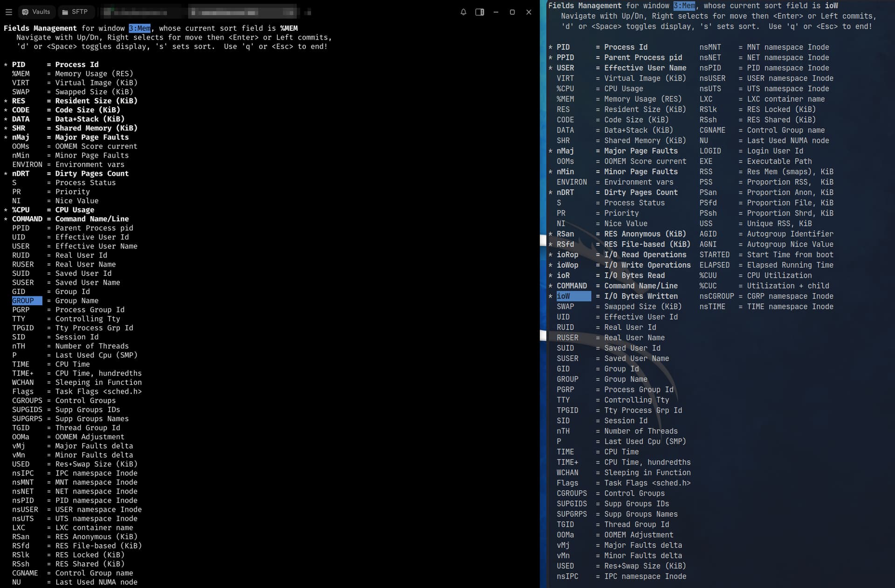The width and height of the screenshot is (895, 588).
Task: Click LOGID Login User Id in right terminal
Action: [x=751, y=151]
